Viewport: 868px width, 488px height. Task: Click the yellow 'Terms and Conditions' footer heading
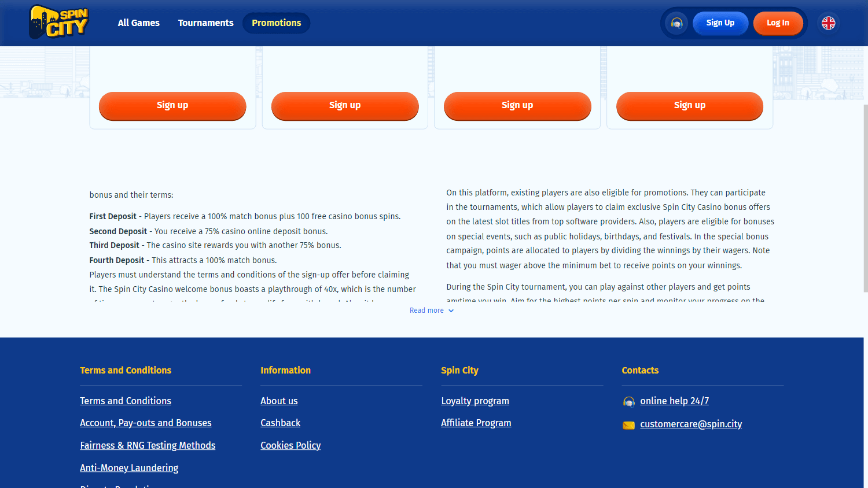tap(126, 370)
